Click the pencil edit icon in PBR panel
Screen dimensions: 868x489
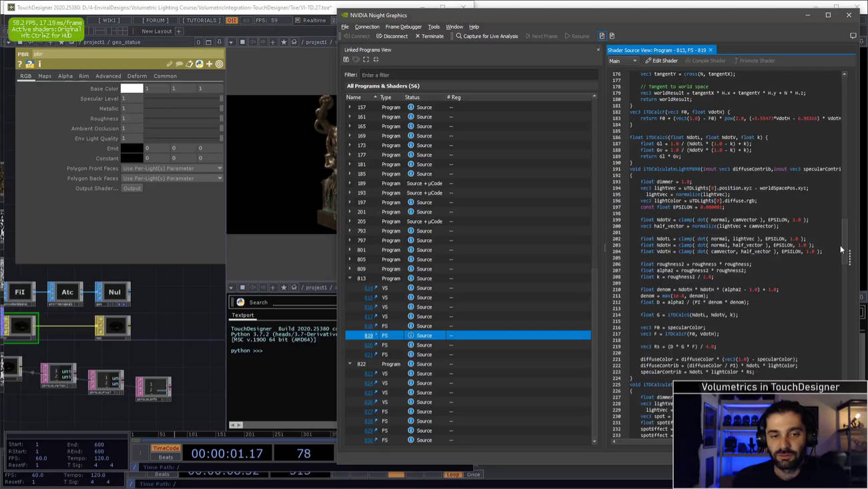(170, 64)
